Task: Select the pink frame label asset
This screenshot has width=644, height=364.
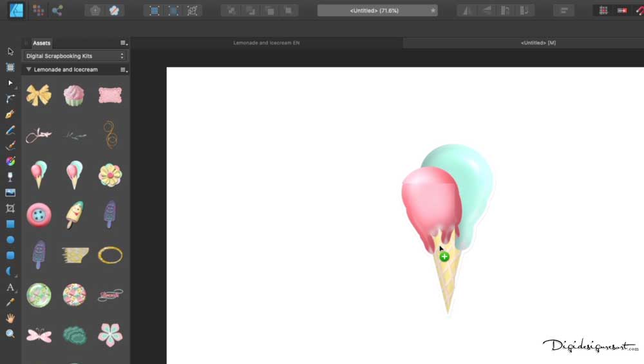Action: (110, 95)
